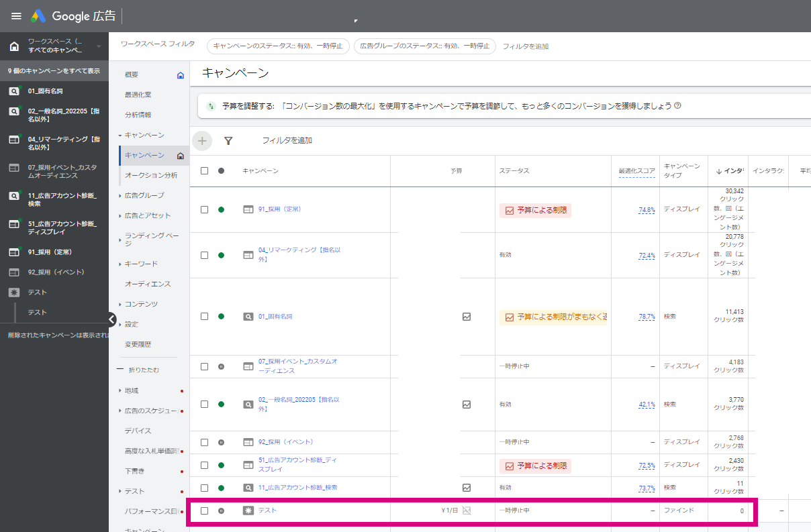Click green status dot of 91_採用（定常）
Viewport: 811px width, 532px height.
221,209
